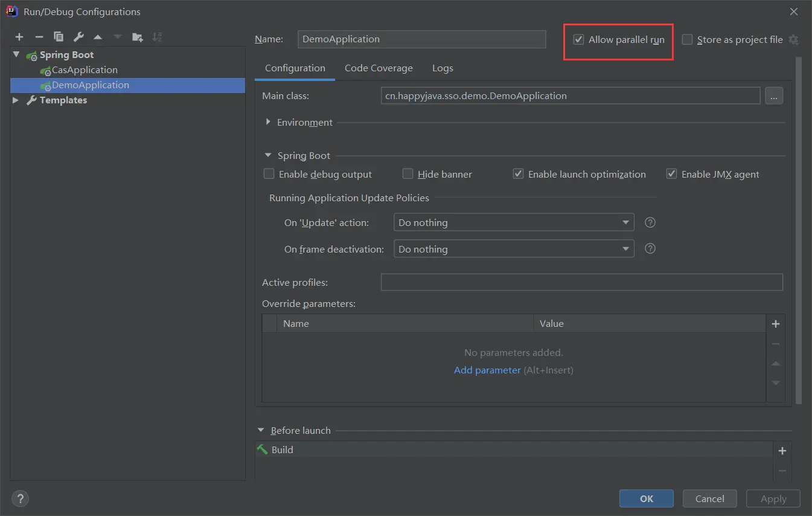Screen dimensions: 812x516
Task: Move configuration up in the list toolbar
Action: (x=98, y=37)
